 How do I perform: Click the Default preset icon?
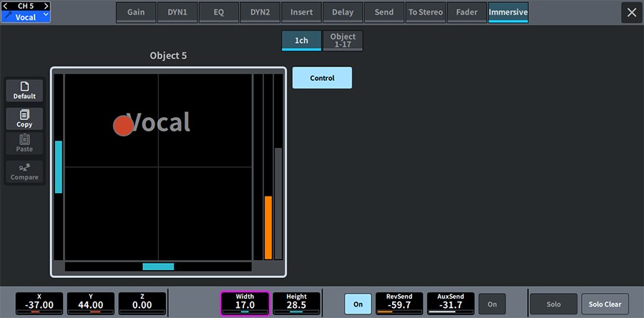(x=24, y=90)
